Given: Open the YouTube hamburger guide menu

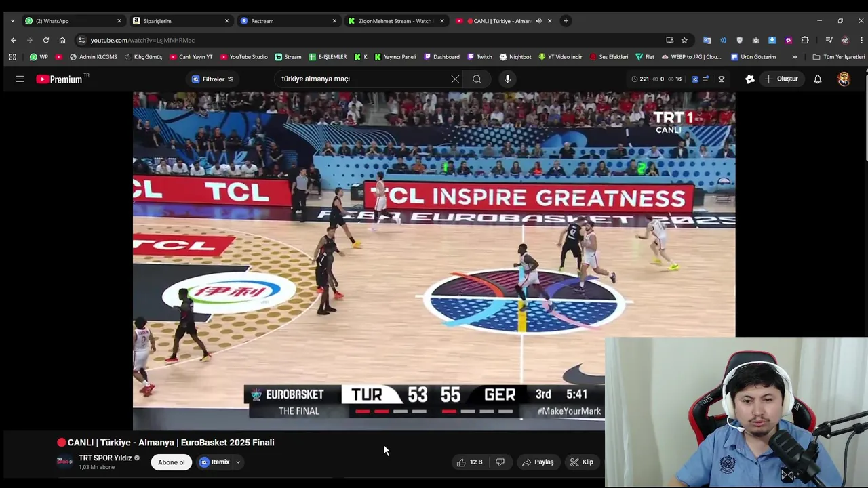Looking at the screenshot, I should [20, 79].
